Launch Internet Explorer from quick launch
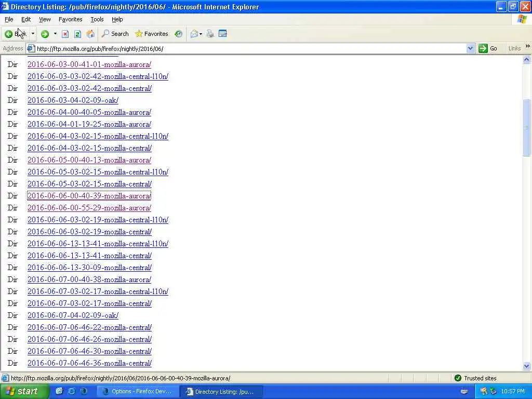 coord(72,391)
